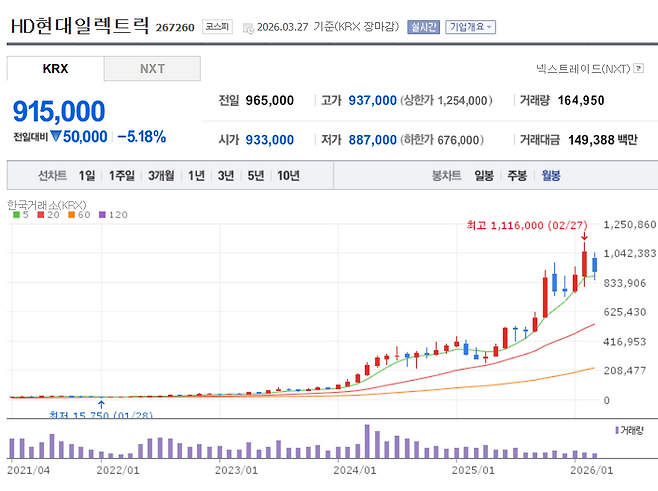Show the 주봉 weekly candle chart
This screenshot has width=658, height=491.
coord(517,176)
